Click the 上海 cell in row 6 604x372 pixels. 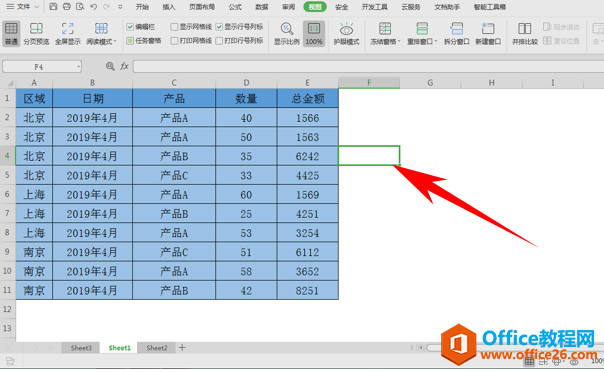coord(34,194)
